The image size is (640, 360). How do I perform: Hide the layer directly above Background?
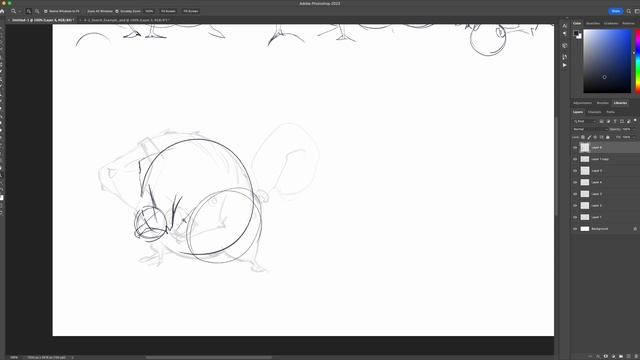(575, 217)
